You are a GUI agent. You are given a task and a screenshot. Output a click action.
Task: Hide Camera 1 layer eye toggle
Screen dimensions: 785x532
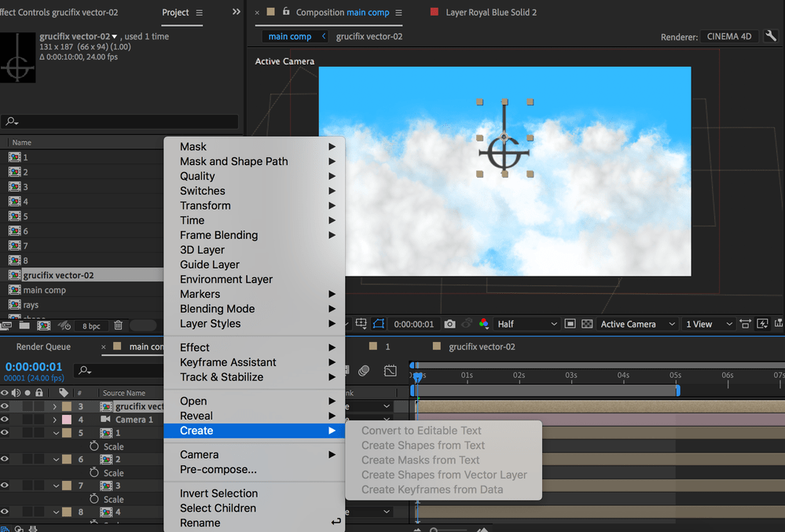(5, 420)
